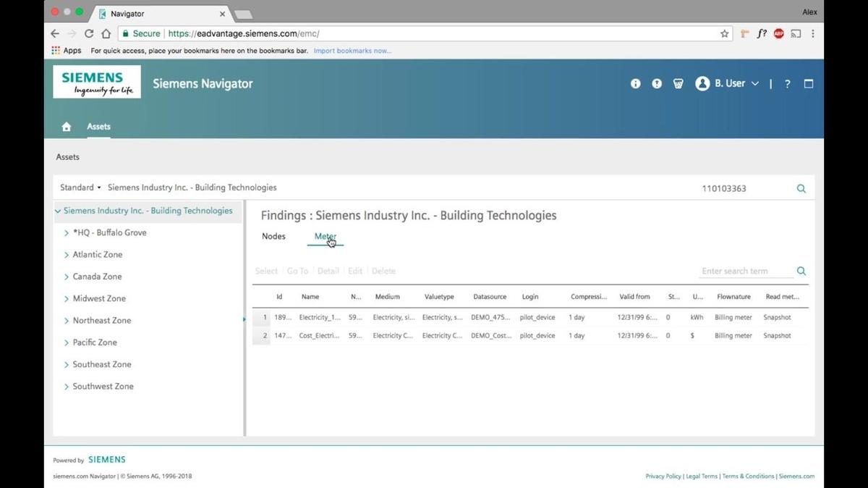Click search icon next to search term field
The width and height of the screenshot is (868, 488).
(801, 271)
